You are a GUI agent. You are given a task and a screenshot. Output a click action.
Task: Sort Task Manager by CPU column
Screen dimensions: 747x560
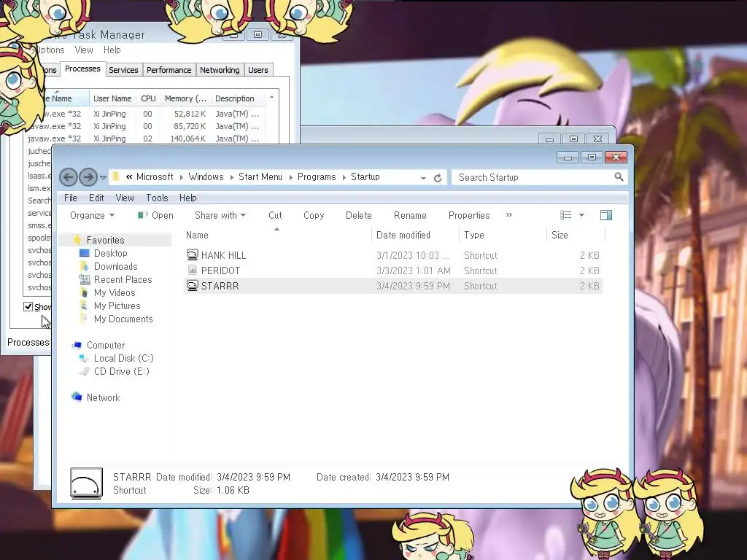tap(148, 98)
